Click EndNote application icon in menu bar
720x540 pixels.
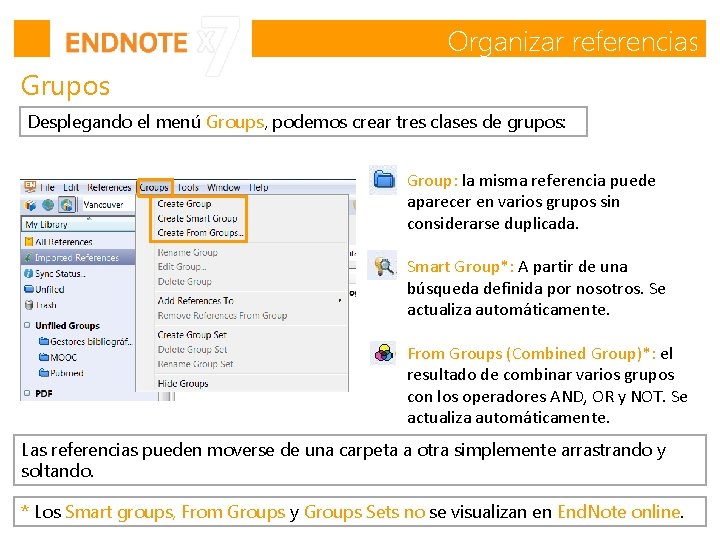[30, 186]
